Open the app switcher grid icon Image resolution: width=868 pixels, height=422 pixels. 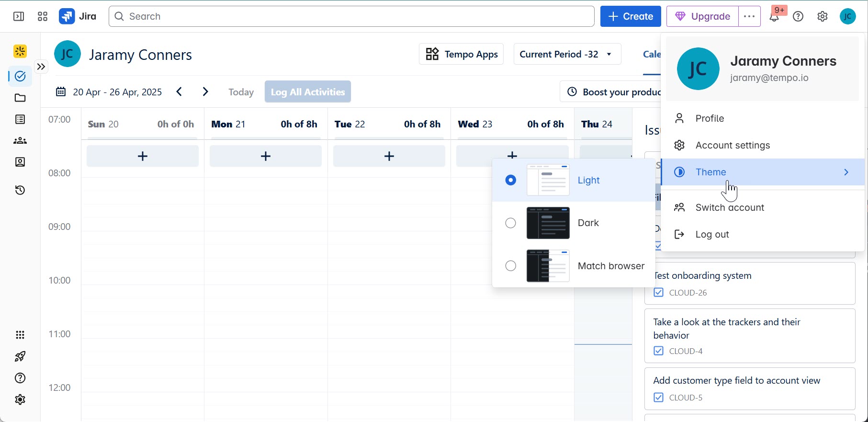pos(43,17)
